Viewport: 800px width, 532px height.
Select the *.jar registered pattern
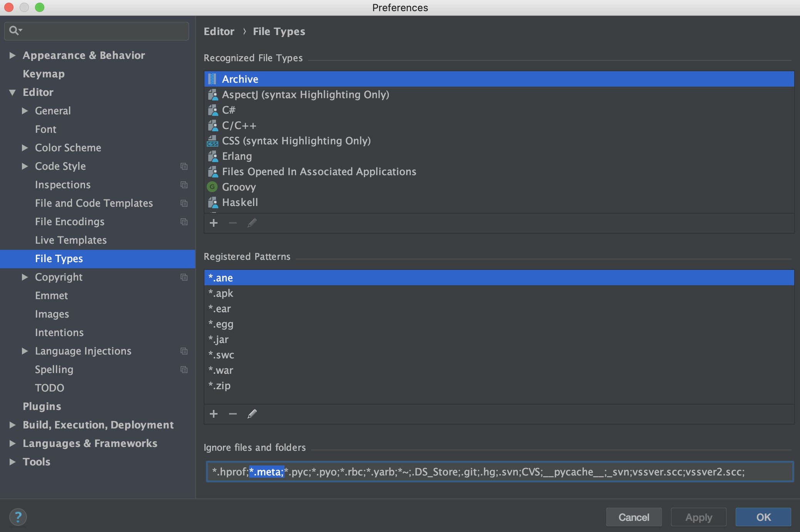point(219,340)
